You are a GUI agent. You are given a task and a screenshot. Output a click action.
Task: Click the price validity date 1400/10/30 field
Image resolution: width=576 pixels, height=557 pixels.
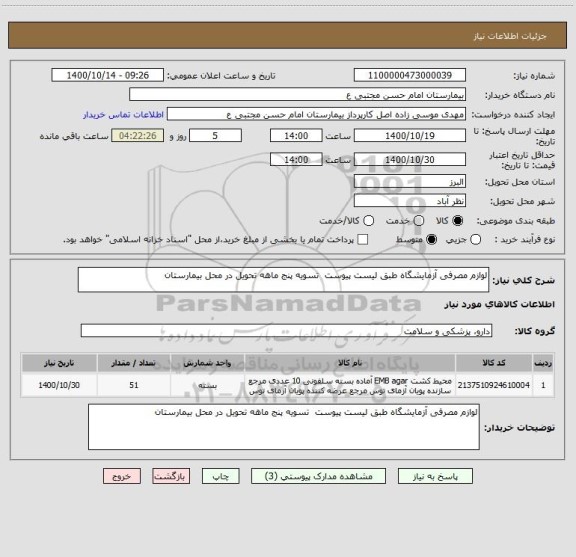pos(410,159)
